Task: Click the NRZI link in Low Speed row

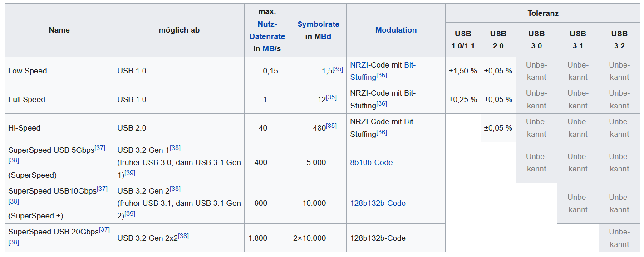Action: pos(359,65)
